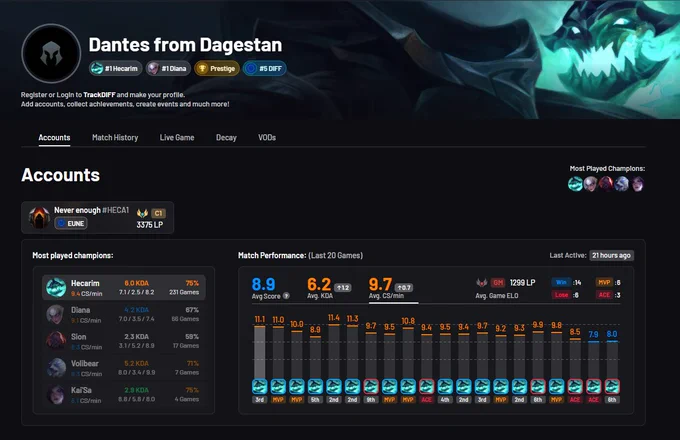This screenshot has height=440, width=680.
Task: Click the #1 Hecarim badge
Action: click(115, 68)
